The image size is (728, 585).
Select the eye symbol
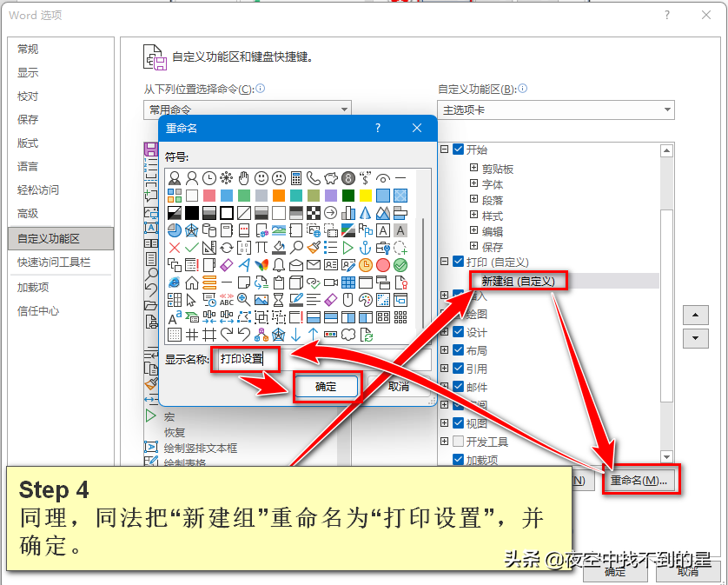[x=382, y=178]
